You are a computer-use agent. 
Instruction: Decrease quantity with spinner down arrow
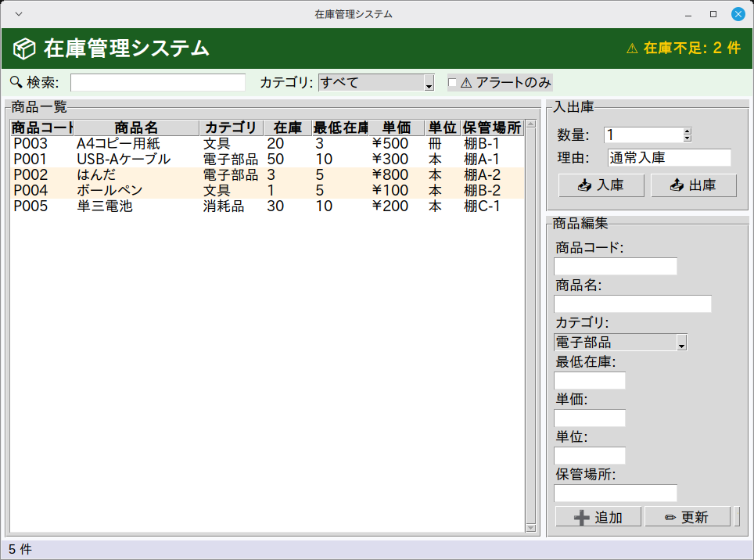pos(688,138)
